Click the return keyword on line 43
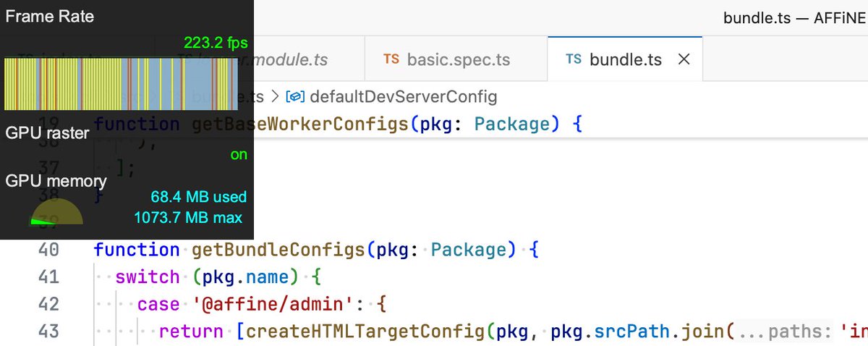Image resolution: width=868 pixels, height=346 pixels. 191,332
